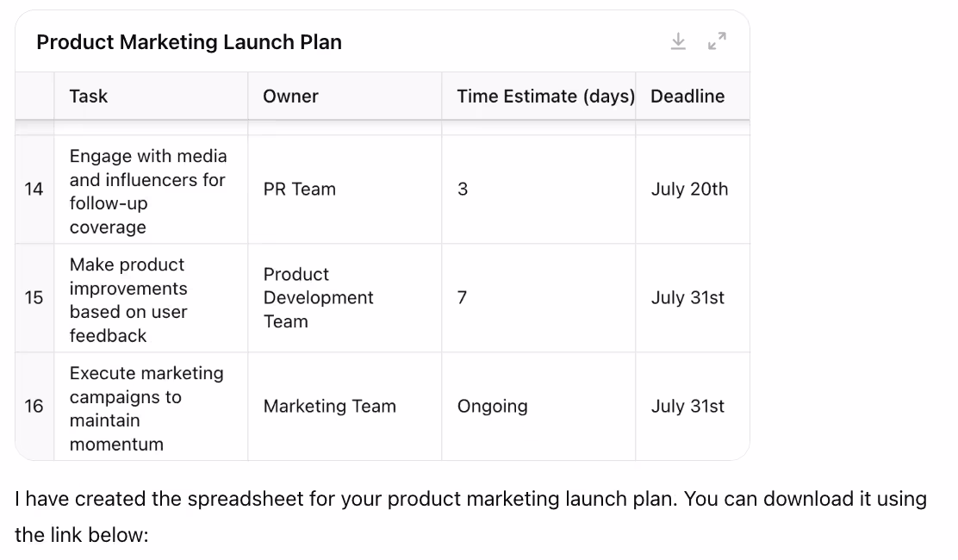Click the Deadline column header

click(x=693, y=96)
